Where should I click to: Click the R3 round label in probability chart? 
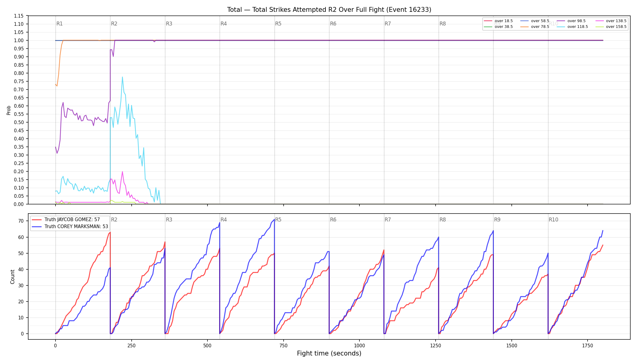[x=169, y=24]
